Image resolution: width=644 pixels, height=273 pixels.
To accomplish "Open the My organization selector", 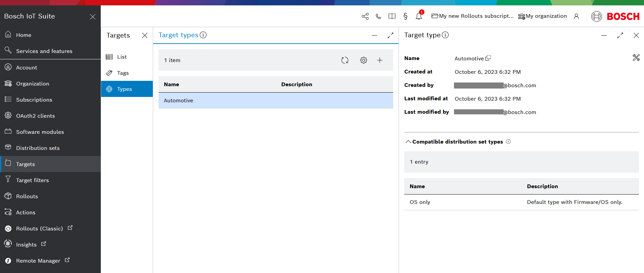I will (542, 16).
